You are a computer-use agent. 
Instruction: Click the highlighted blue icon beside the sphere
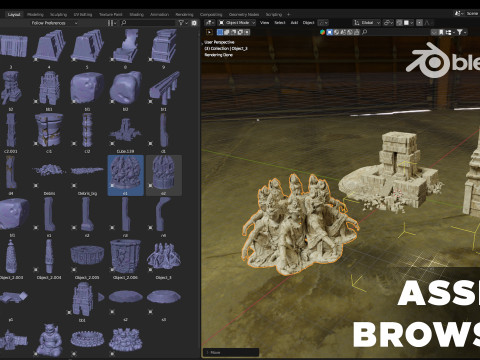[x=329, y=32]
